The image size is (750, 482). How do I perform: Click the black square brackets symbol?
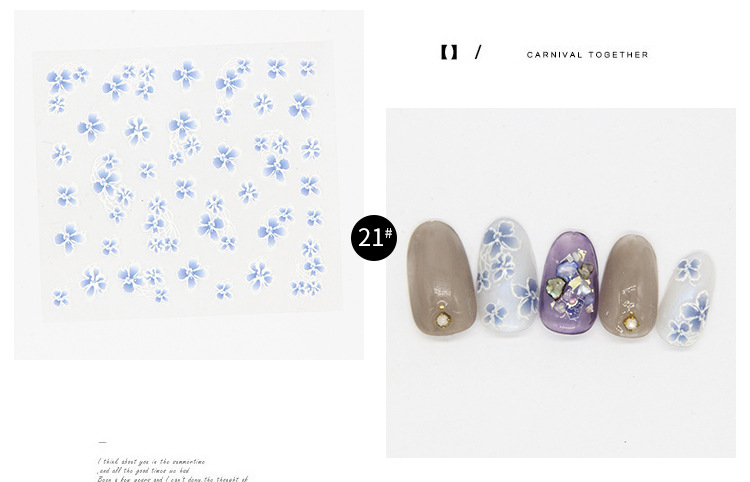coord(449,52)
